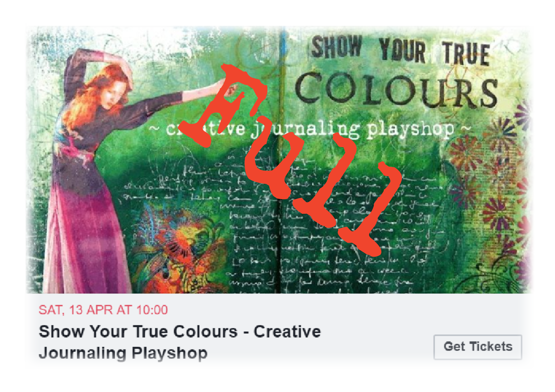Click the word 'Creative' in event title

coord(287,331)
